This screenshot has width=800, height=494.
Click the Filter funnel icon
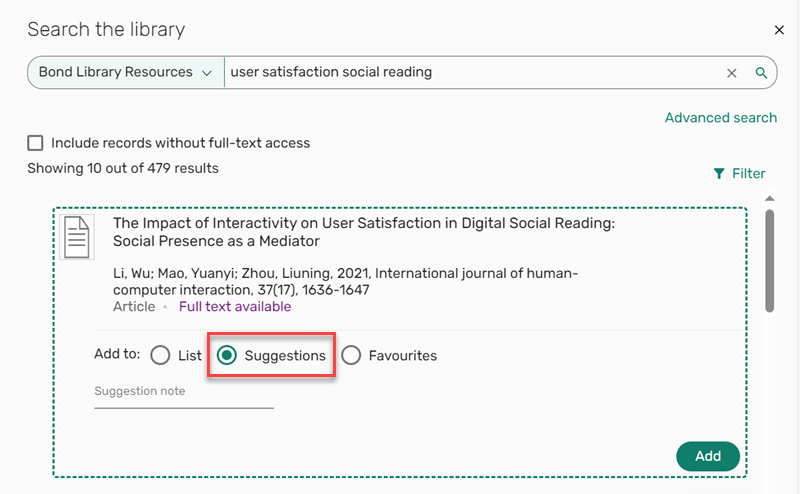719,174
